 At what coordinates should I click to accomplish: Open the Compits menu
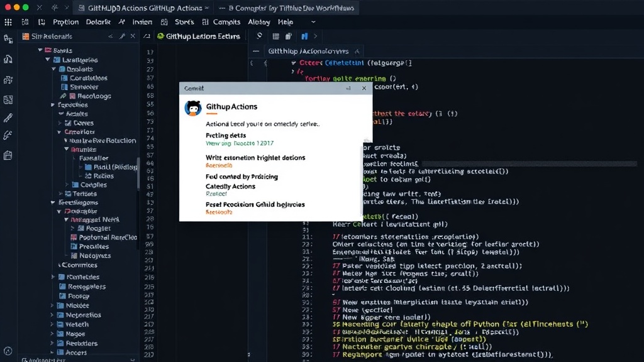[x=226, y=22]
